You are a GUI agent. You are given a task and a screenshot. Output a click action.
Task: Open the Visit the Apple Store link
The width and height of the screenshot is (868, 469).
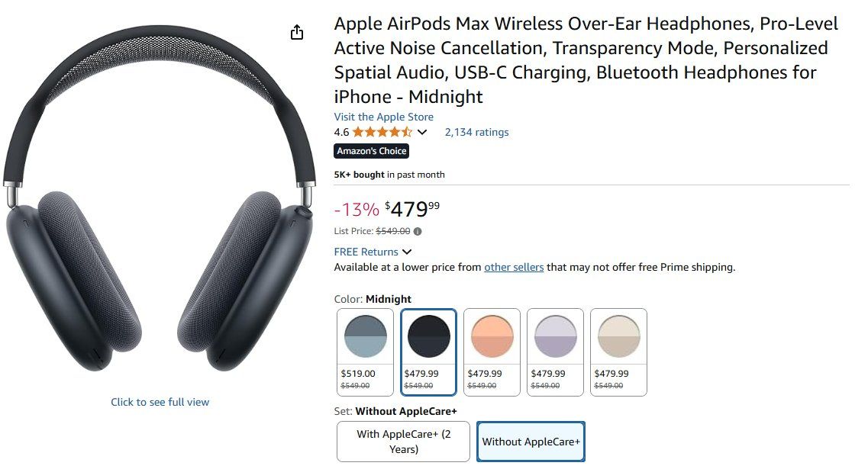pyautogui.click(x=384, y=117)
